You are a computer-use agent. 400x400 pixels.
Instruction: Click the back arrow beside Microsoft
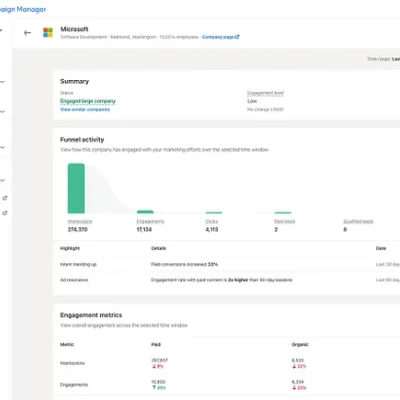[x=27, y=33]
